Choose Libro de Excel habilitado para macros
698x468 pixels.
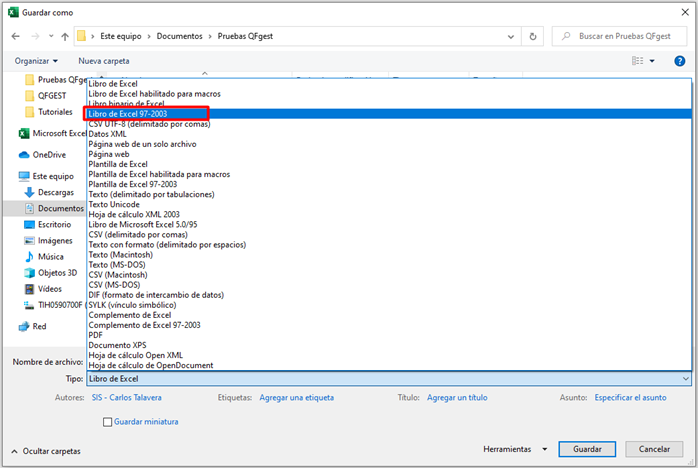click(389, 94)
